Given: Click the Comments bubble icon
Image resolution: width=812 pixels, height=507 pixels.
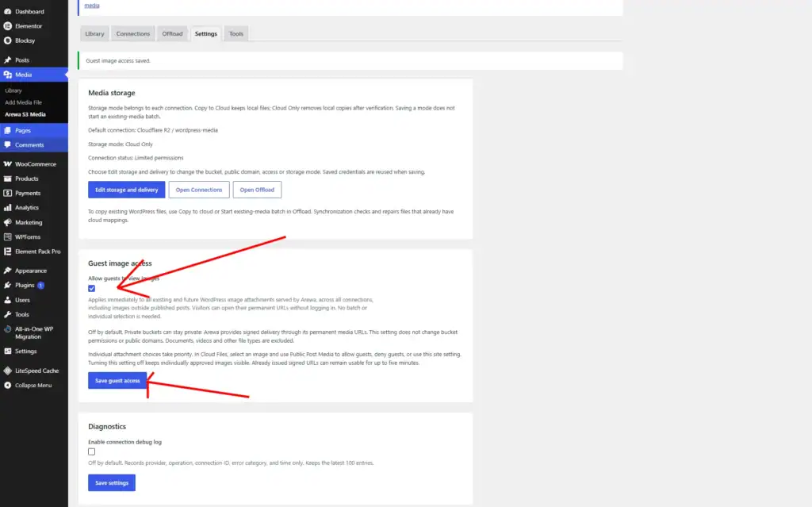Looking at the screenshot, I should [x=8, y=145].
